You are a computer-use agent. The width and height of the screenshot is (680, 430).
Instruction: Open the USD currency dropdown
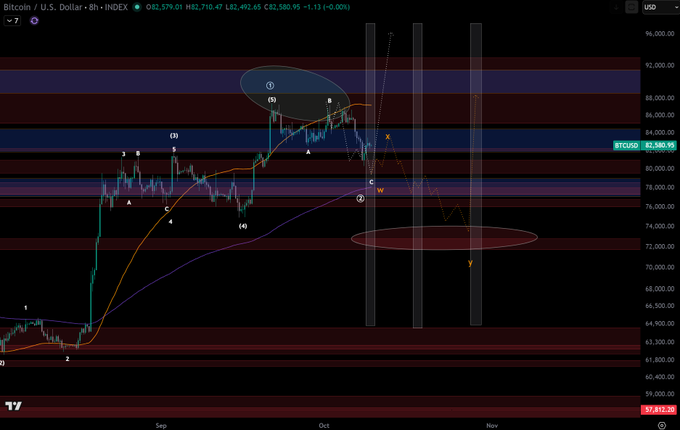[660, 7]
